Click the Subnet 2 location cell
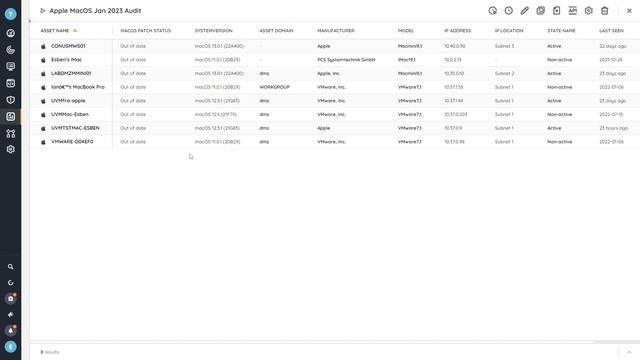 [504, 73]
